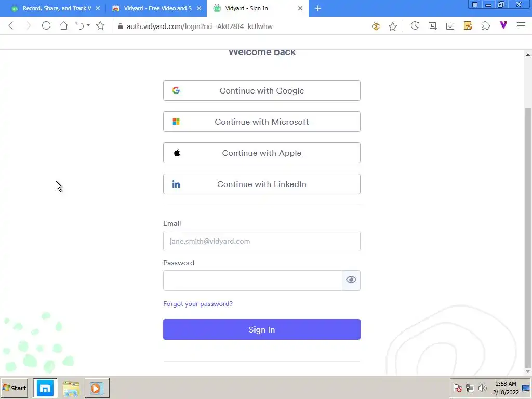Click the scrollbar up arrow
The width and height of the screenshot is (532, 399).
coord(528,54)
